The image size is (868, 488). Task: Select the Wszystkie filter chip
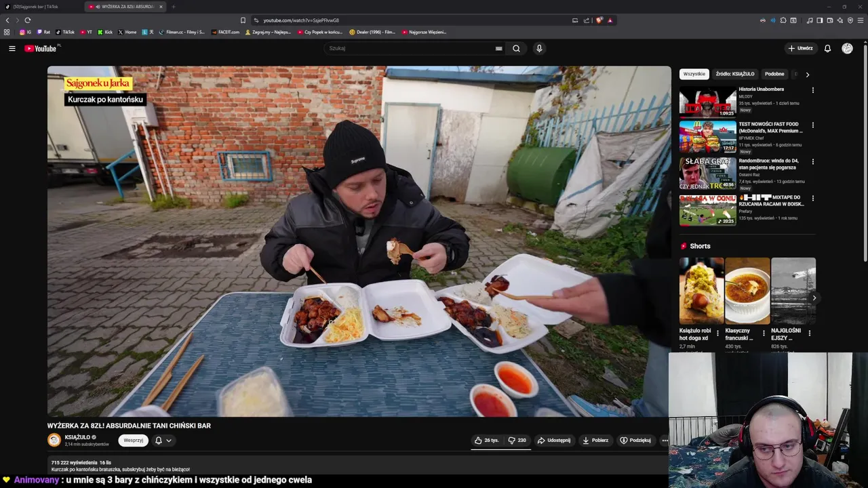[694, 74]
